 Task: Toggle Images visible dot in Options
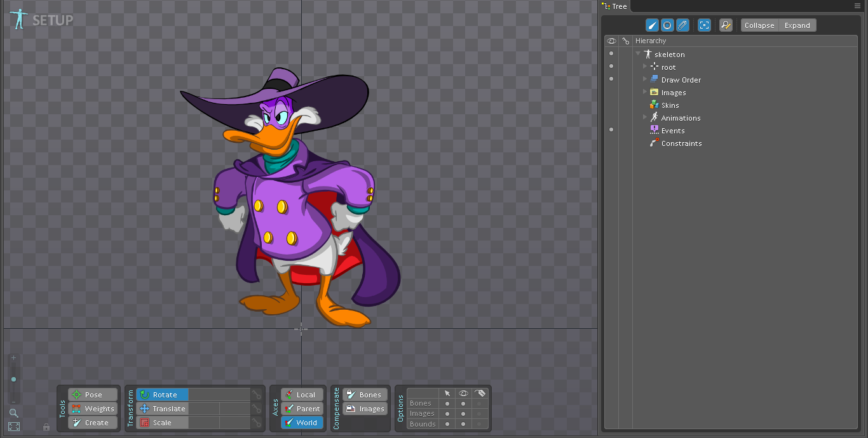[x=463, y=413]
